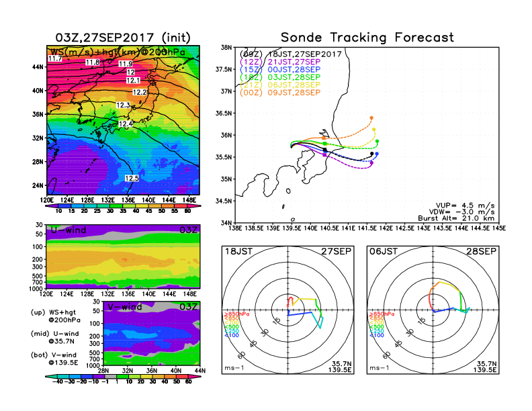Select legend entry '(21Z) 06JST,28SEP'
The image size is (532, 411).
(x=280, y=85)
